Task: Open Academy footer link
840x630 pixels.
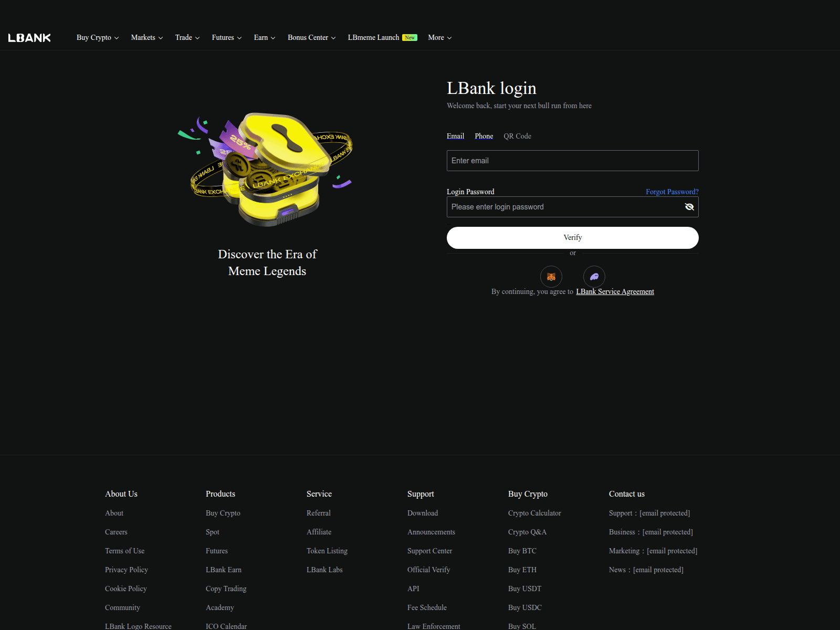Action: tap(220, 607)
